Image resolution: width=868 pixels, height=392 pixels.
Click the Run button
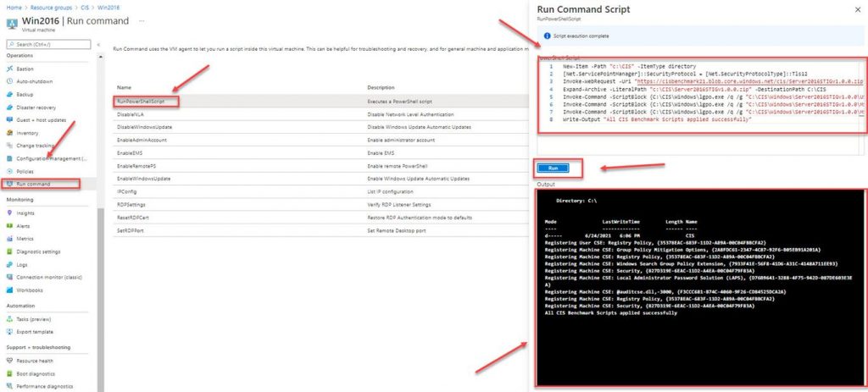pos(553,168)
